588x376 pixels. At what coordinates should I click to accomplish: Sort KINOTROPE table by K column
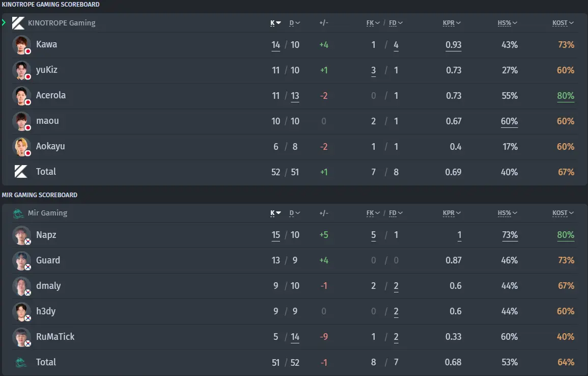[275, 23]
